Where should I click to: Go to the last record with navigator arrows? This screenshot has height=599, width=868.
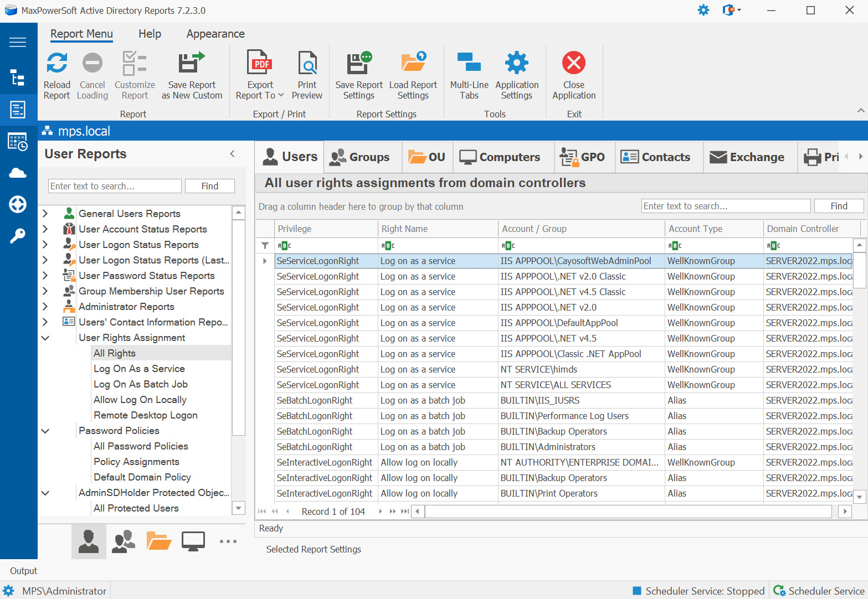(405, 511)
